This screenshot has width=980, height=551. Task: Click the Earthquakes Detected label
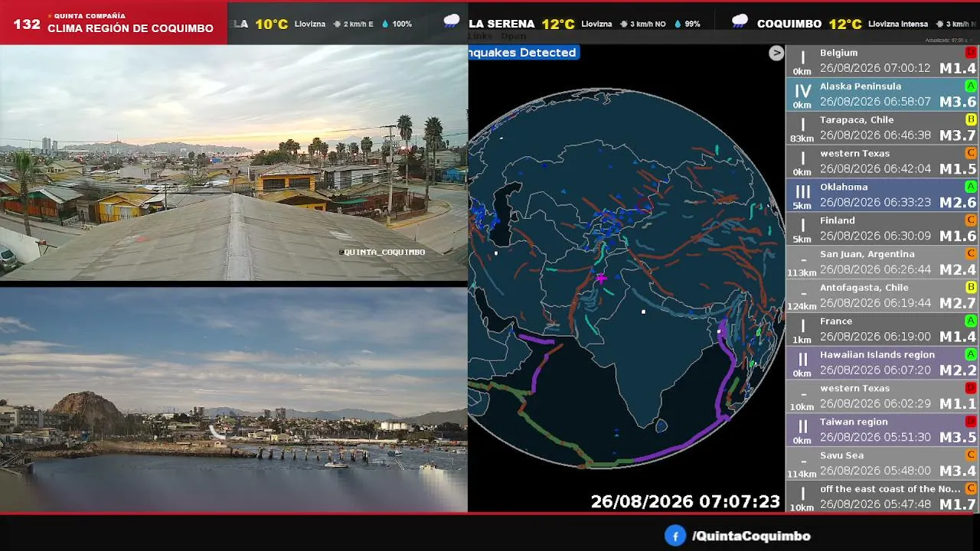[523, 53]
